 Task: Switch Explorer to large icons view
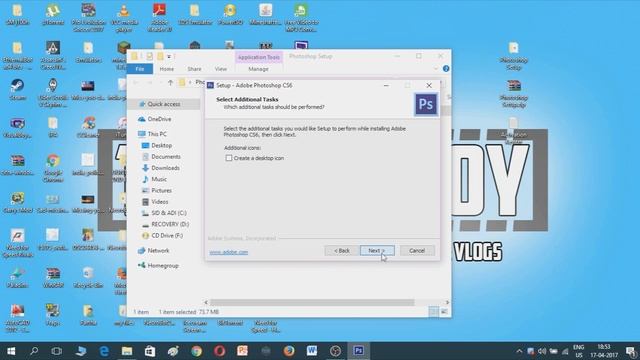point(444,312)
